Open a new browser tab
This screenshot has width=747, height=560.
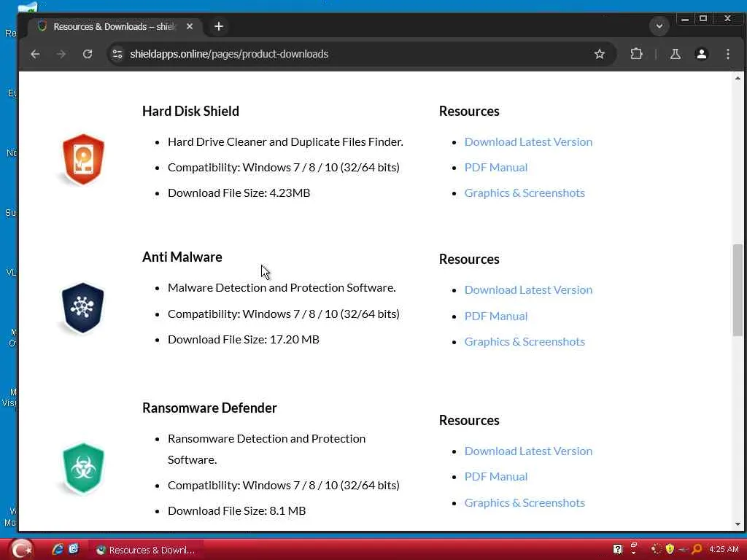[x=218, y=26]
